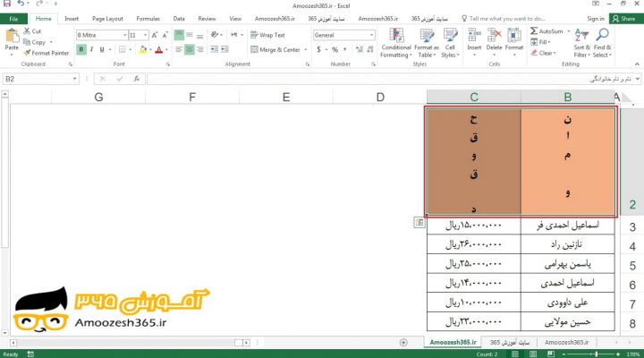
Task: Expand the Merge & Center dropdown arrow
Action: (306, 50)
